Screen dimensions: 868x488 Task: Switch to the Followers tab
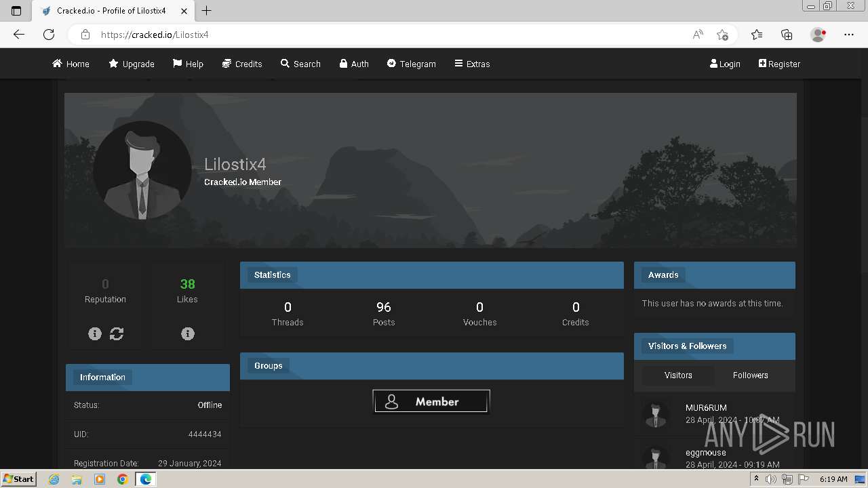click(751, 375)
